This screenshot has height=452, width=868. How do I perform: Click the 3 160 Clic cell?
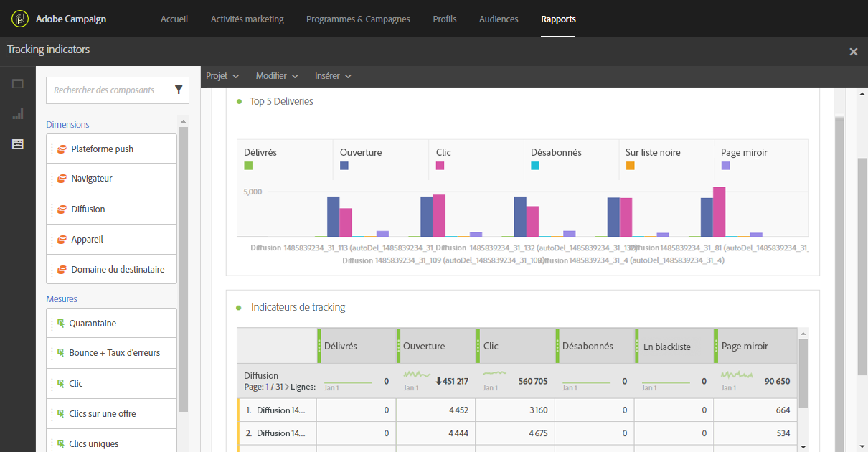point(516,410)
